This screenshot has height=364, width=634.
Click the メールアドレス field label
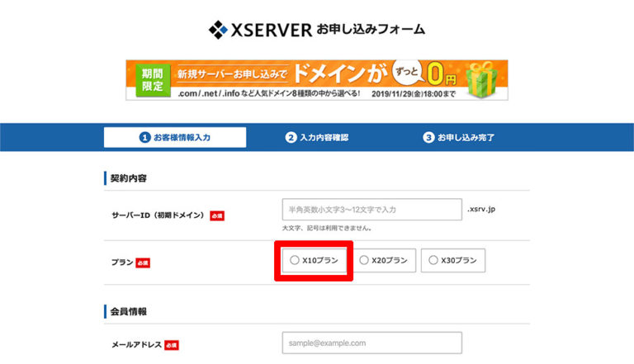tap(137, 345)
